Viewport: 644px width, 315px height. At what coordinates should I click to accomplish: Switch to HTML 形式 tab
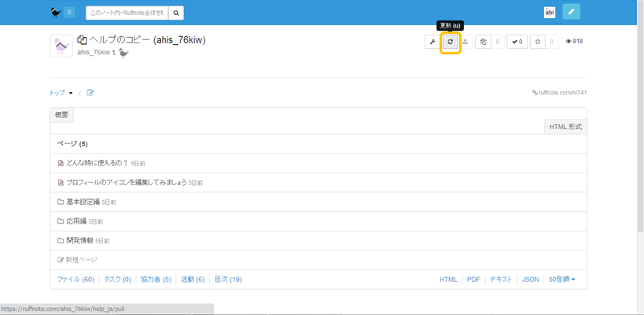click(x=565, y=127)
